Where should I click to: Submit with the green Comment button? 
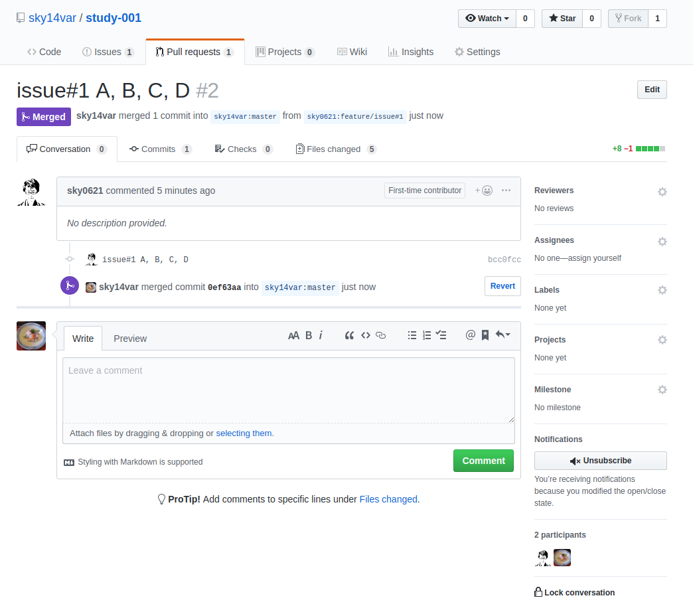pos(483,461)
